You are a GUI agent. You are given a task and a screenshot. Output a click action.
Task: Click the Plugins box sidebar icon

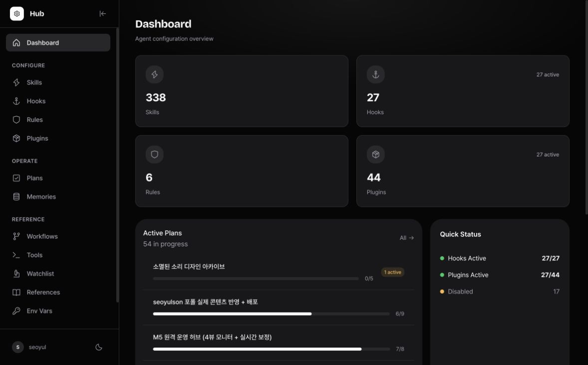pos(16,138)
